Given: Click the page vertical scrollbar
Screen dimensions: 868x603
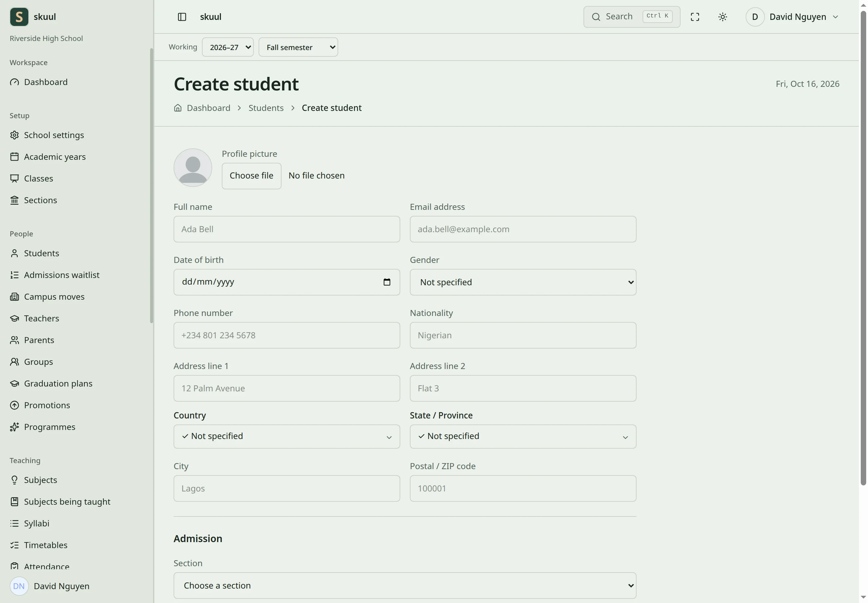Looking at the screenshot, I should (x=863, y=248).
